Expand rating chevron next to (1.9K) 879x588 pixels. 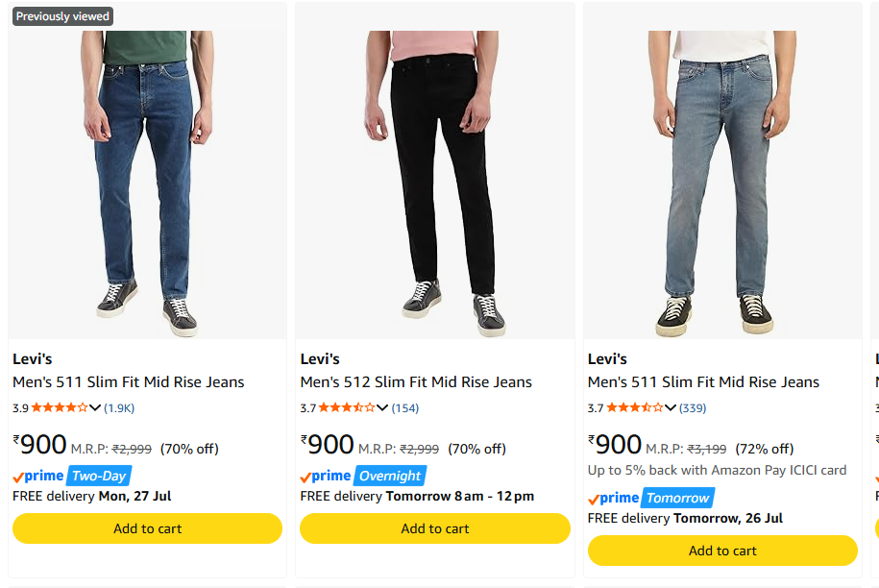(95, 407)
